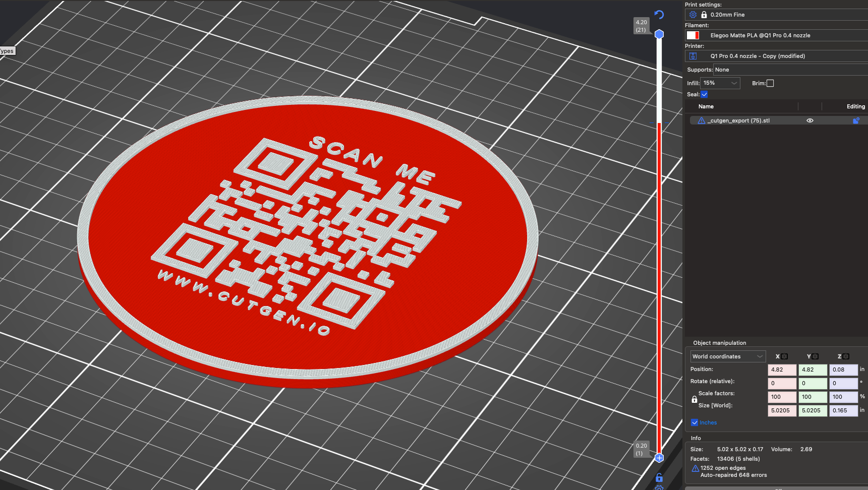868x490 pixels.
Task: Click the filament white-red color swatch
Action: (693, 35)
